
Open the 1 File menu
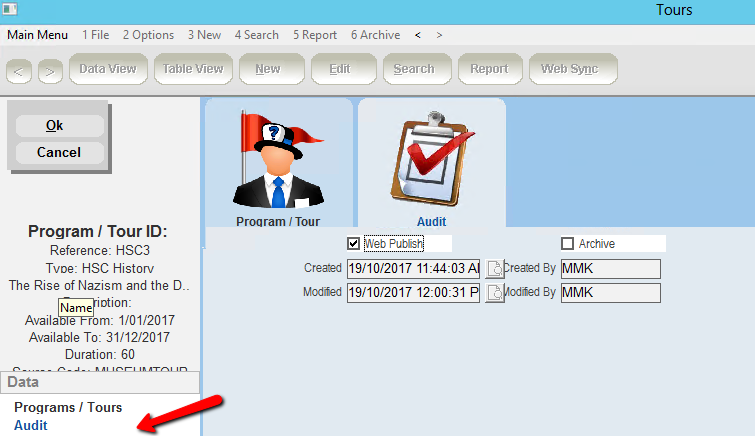96,35
